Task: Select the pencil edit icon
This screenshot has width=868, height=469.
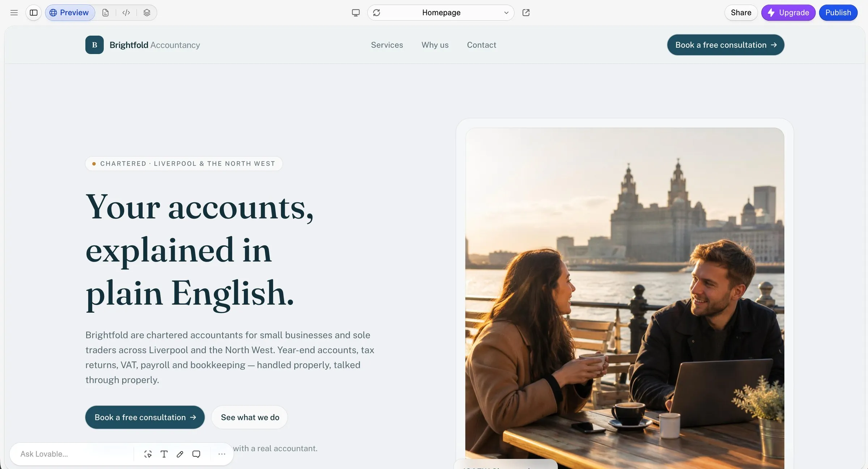Action: pyautogui.click(x=180, y=454)
